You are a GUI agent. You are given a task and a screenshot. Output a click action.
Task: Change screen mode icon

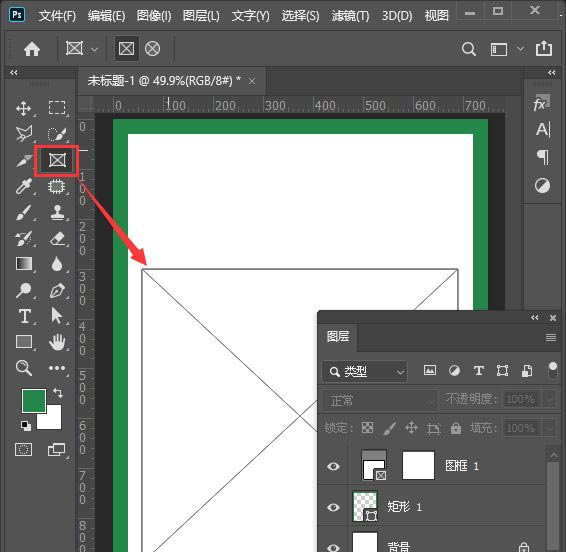pyautogui.click(x=56, y=449)
